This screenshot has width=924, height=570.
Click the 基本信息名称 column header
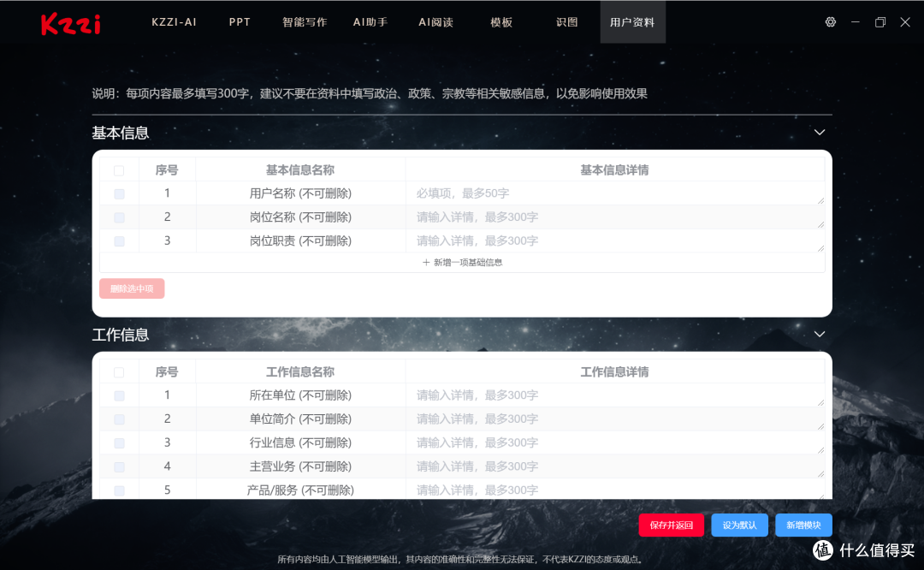pos(300,170)
